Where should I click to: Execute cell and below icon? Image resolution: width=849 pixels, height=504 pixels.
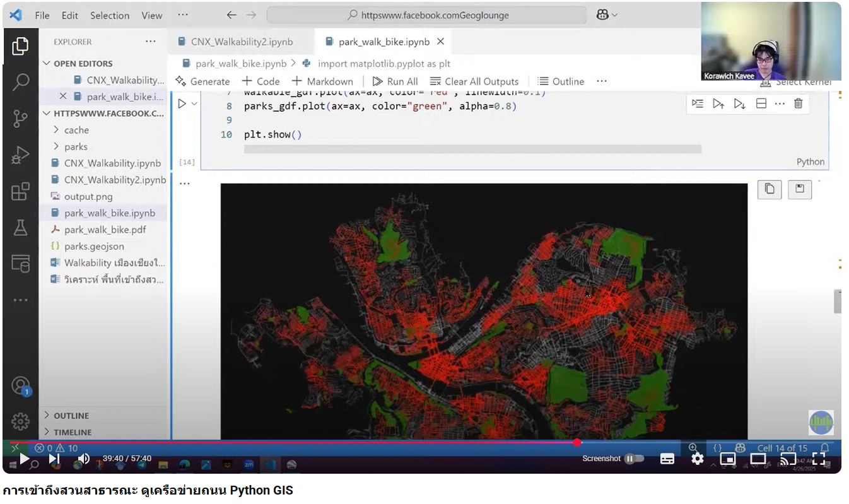[740, 103]
